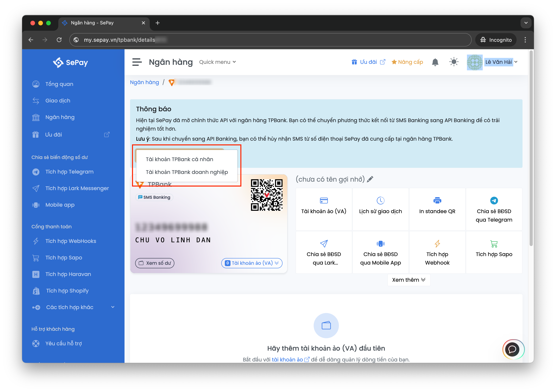This screenshot has height=392, width=556.
Task: Click the Ưu đãi header link
Action: click(x=368, y=62)
